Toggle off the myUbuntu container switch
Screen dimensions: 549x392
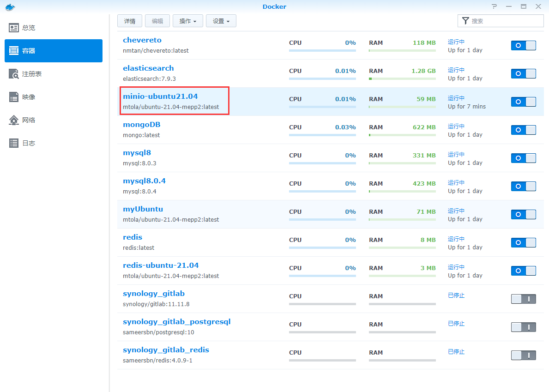point(524,215)
